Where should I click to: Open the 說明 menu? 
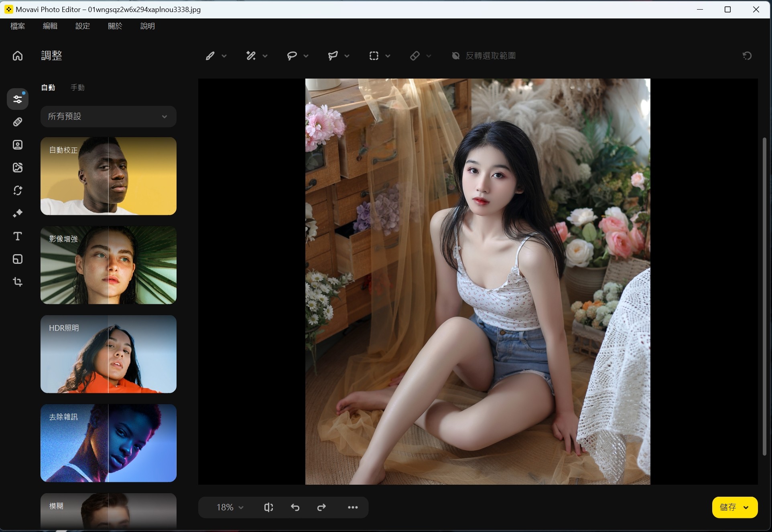click(148, 26)
